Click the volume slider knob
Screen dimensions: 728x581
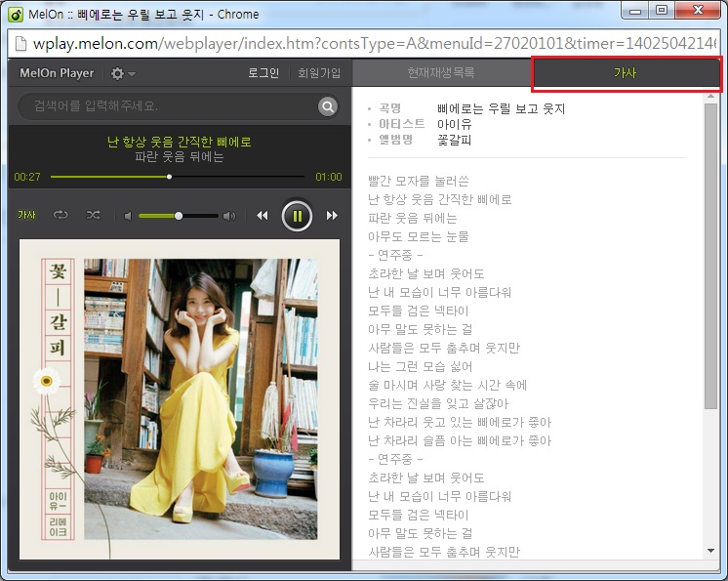(x=179, y=216)
